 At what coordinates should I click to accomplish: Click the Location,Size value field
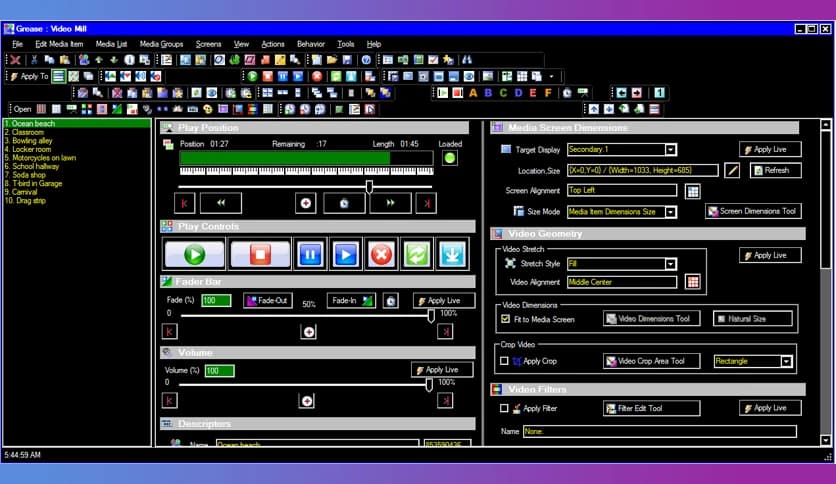(x=642, y=171)
